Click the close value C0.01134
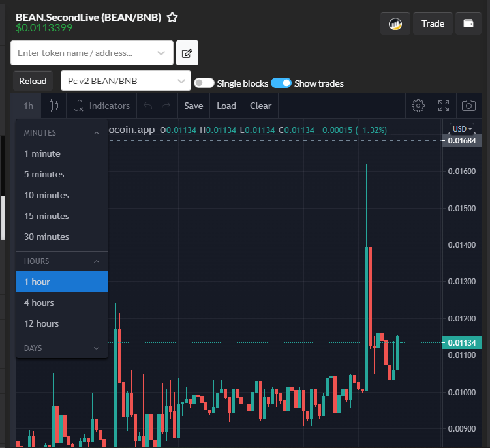The height and width of the screenshot is (448, 490). (x=296, y=130)
